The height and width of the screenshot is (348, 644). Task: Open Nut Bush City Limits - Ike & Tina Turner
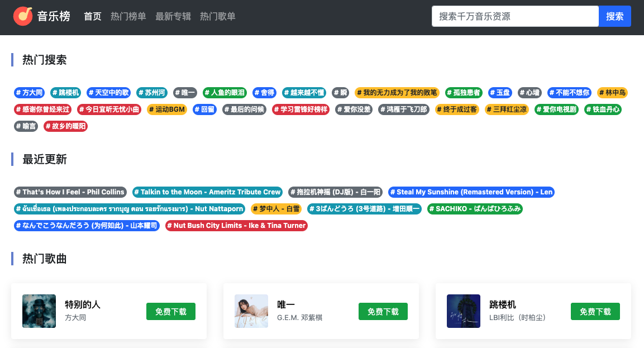click(236, 226)
